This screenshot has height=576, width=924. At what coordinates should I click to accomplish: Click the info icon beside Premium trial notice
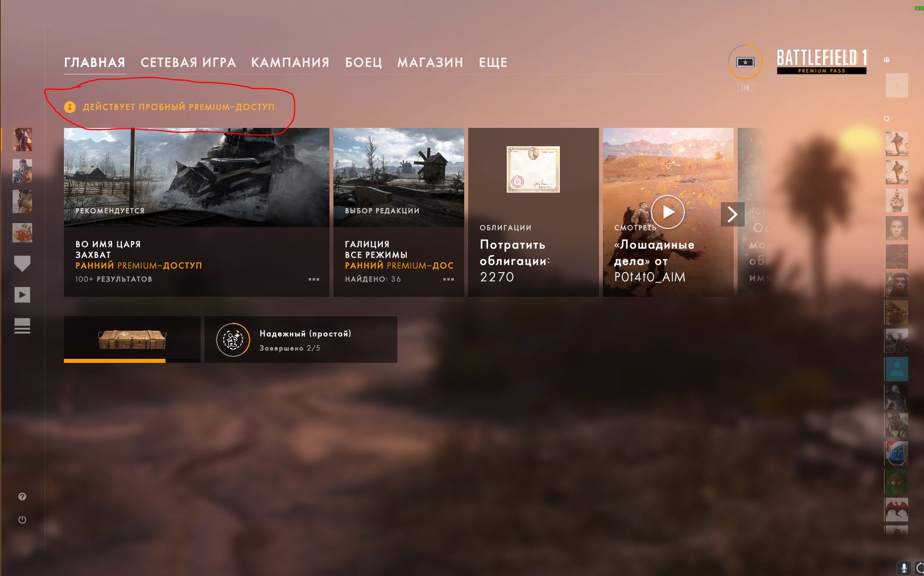pos(70,107)
